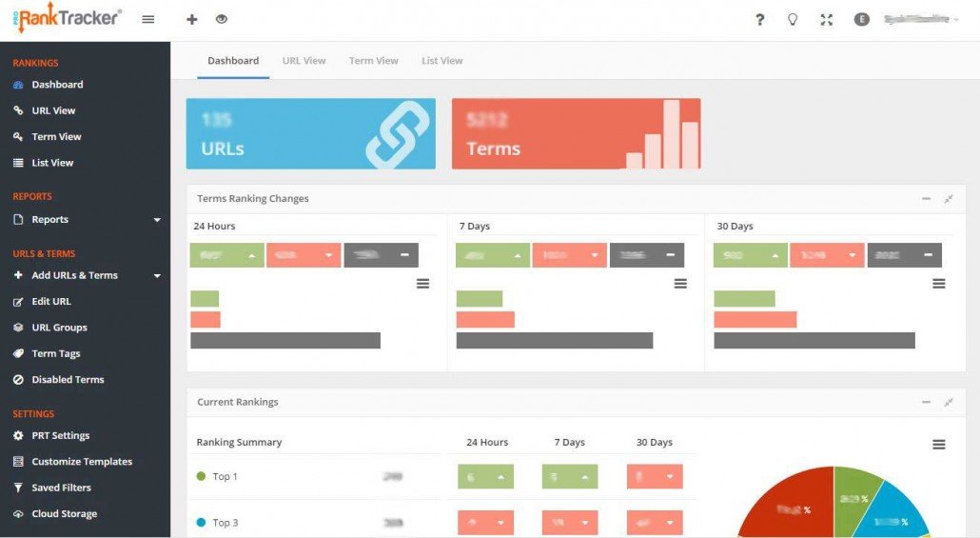Toggle fullscreen expand icon
The height and width of the screenshot is (538, 980).
(826, 19)
